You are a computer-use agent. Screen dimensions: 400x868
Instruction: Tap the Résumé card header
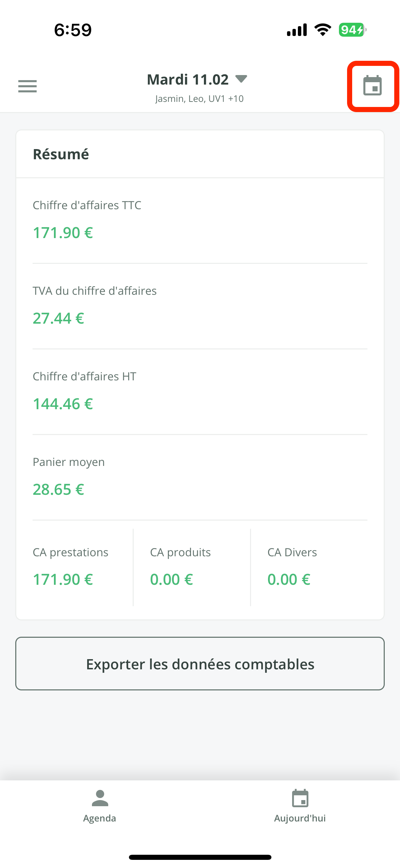(61, 154)
